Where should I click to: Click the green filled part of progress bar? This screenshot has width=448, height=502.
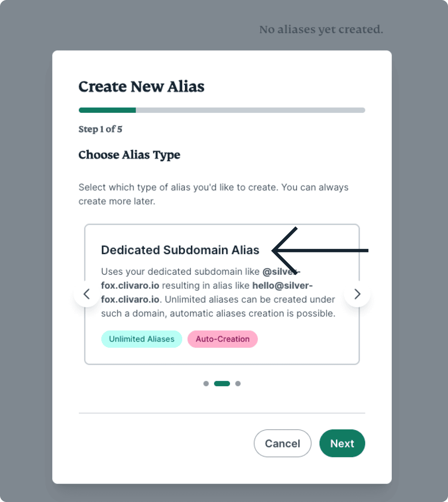(107, 110)
